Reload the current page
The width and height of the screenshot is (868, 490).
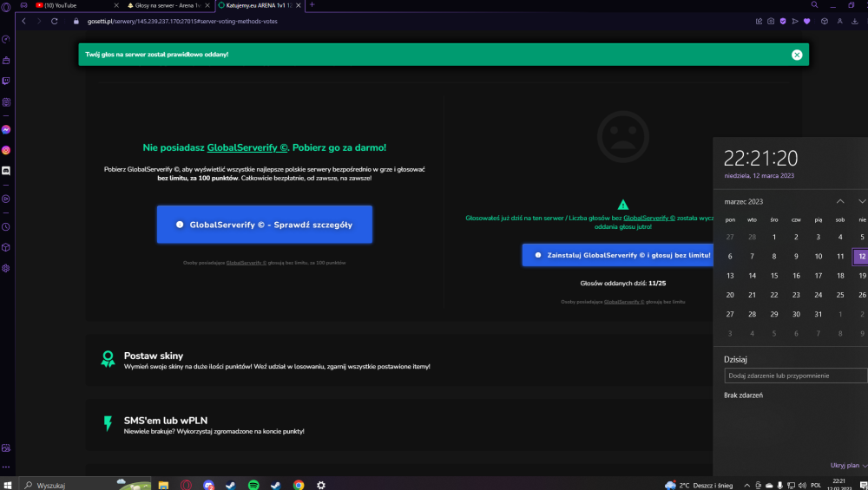(54, 21)
